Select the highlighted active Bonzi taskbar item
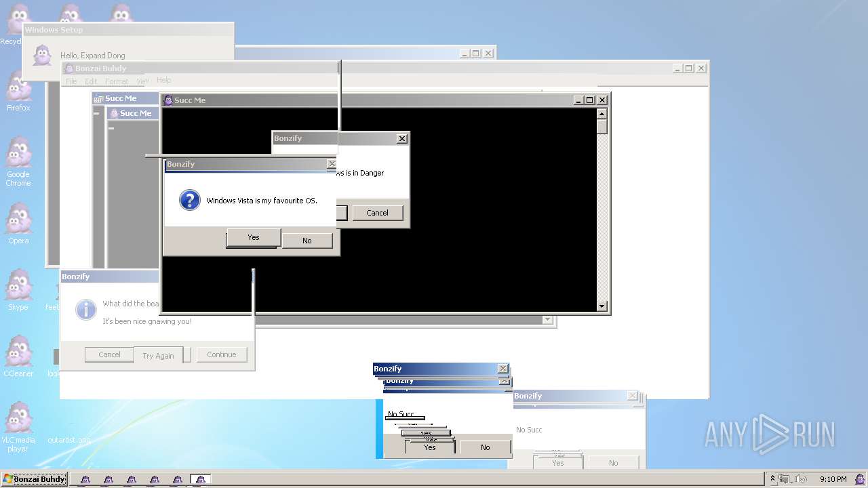This screenshot has height=488, width=868. pyautogui.click(x=200, y=479)
